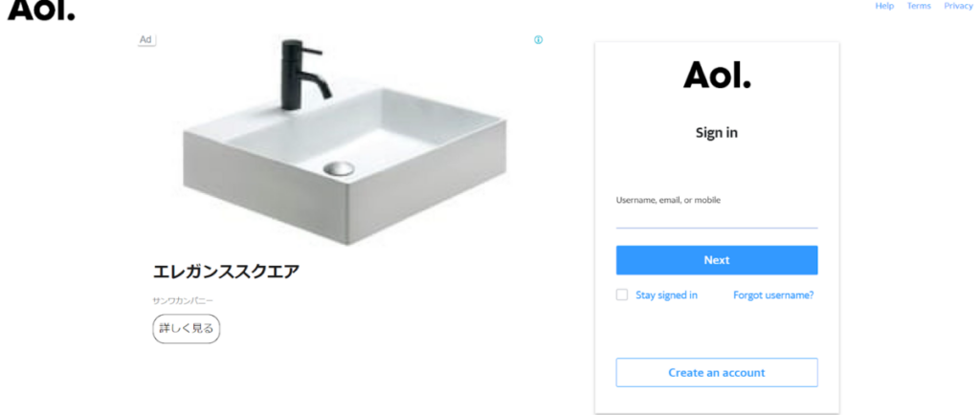Click the blue Next button
This screenshot has height=415, width=980.
coord(717,260)
